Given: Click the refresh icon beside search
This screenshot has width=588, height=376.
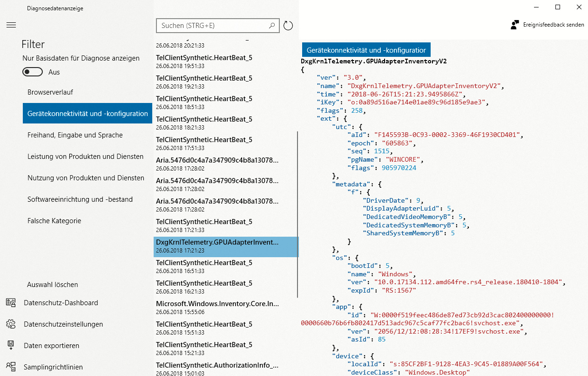Looking at the screenshot, I should pyautogui.click(x=288, y=26).
